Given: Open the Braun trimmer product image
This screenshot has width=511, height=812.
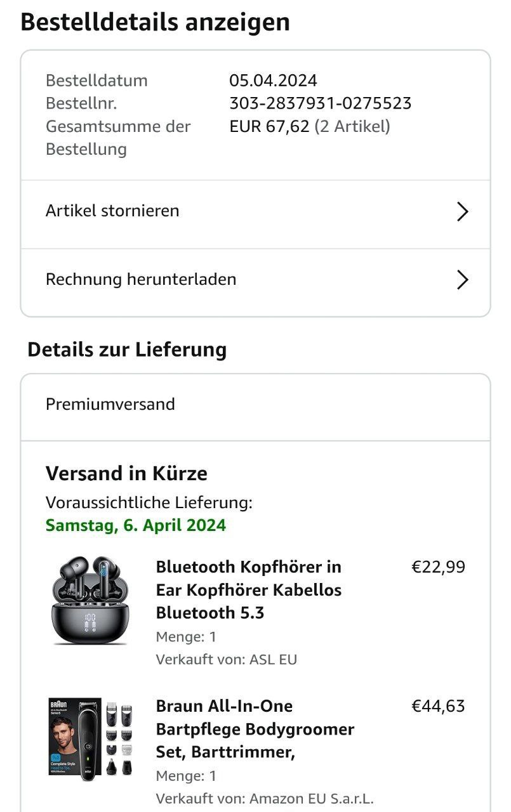Looking at the screenshot, I should point(91,738).
